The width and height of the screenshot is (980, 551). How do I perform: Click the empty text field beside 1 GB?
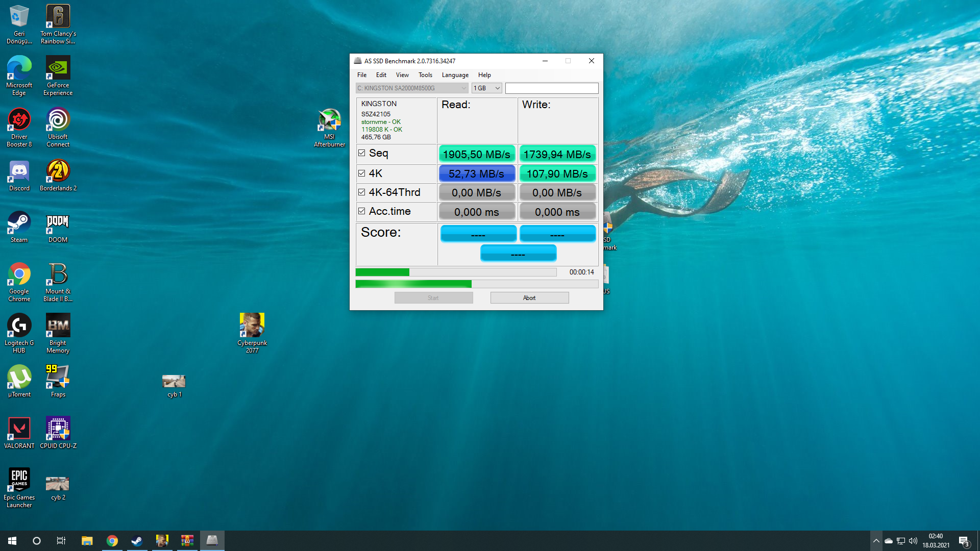[x=551, y=88]
